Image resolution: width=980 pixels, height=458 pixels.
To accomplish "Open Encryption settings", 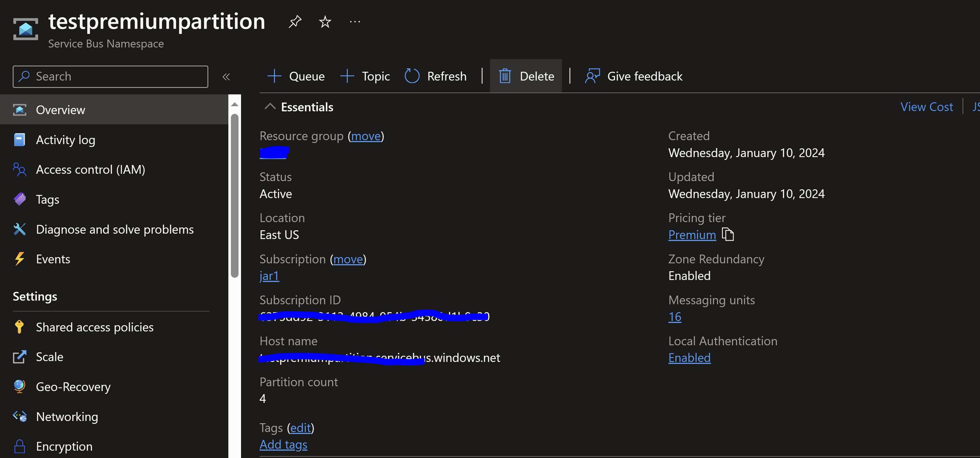I will tap(114, 446).
